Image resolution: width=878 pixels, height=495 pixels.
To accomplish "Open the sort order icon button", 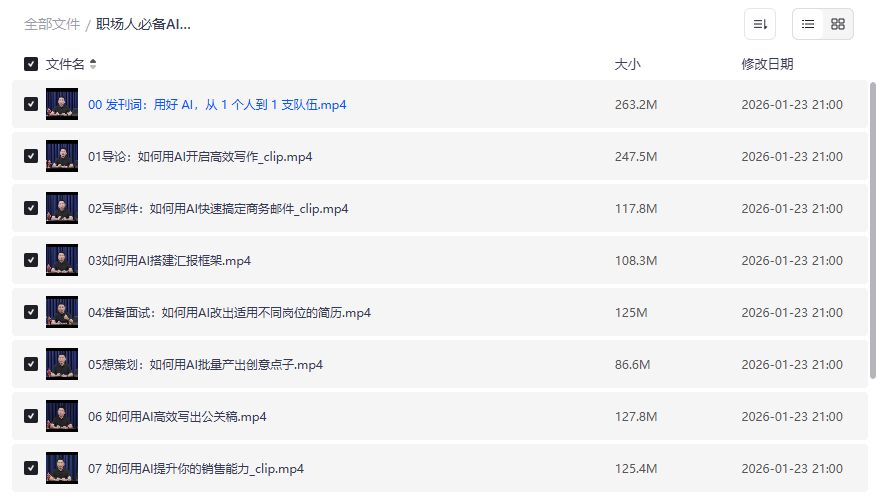I will [x=759, y=24].
